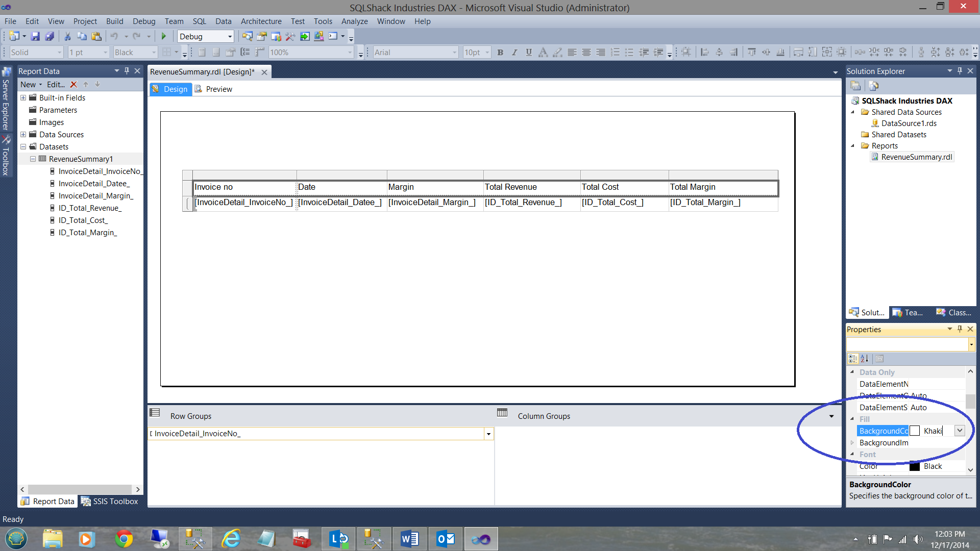Image resolution: width=980 pixels, height=551 pixels.
Task: Delete dataset using red X icon
Action: coord(73,85)
